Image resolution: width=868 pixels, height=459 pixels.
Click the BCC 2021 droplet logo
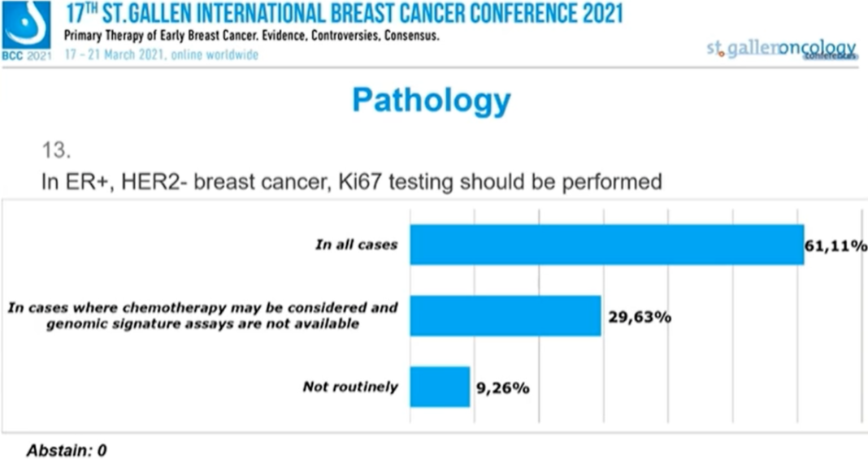26,24
